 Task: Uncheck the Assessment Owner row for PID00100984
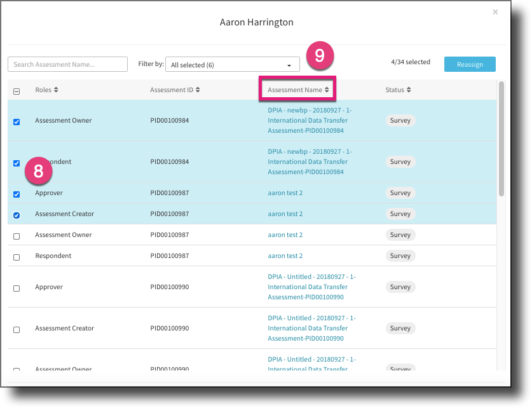16,122
